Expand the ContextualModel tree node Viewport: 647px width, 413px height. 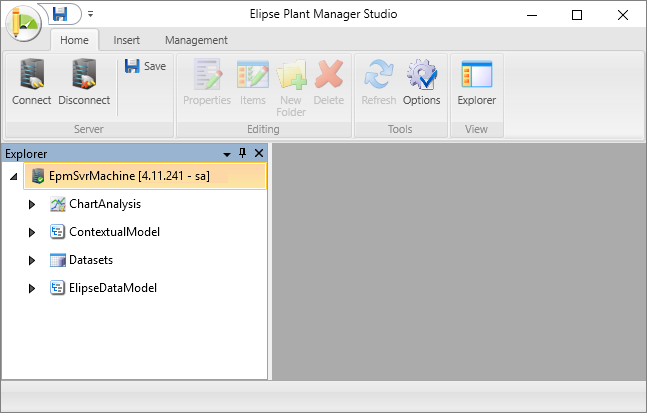(x=32, y=232)
